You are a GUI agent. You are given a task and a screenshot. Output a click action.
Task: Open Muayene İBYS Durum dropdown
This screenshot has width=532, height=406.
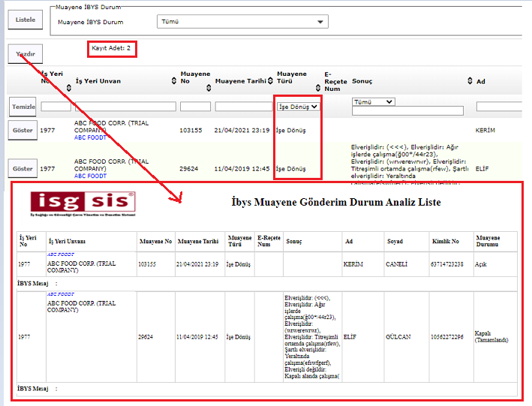242,22
